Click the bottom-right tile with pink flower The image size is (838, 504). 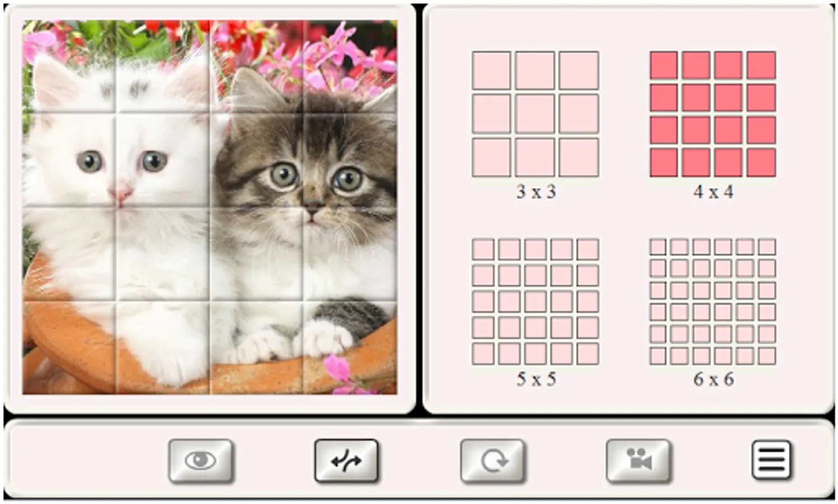pos(350,347)
